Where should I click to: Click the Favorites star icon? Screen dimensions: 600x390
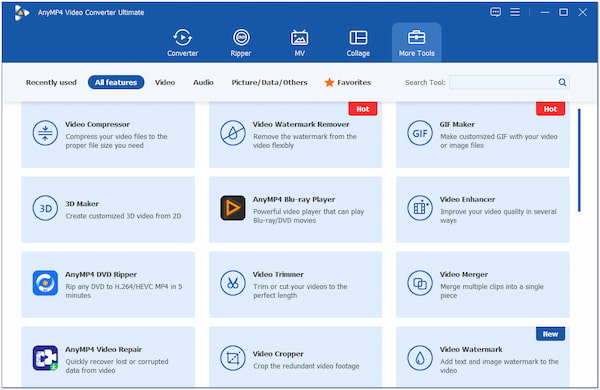pyautogui.click(x=329, y=82)
